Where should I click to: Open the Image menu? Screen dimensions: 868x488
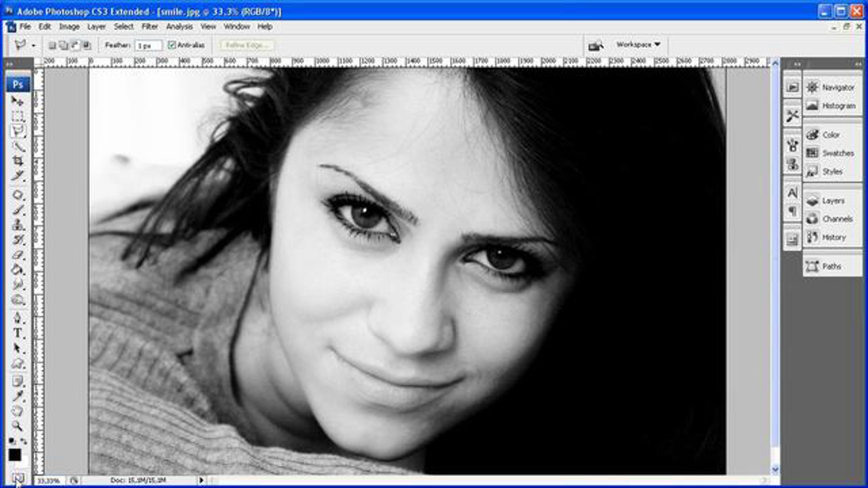click(x=69, y=26)
